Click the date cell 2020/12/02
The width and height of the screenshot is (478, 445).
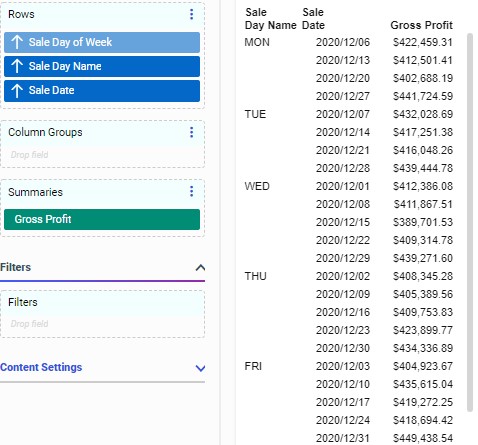(343, 276)
